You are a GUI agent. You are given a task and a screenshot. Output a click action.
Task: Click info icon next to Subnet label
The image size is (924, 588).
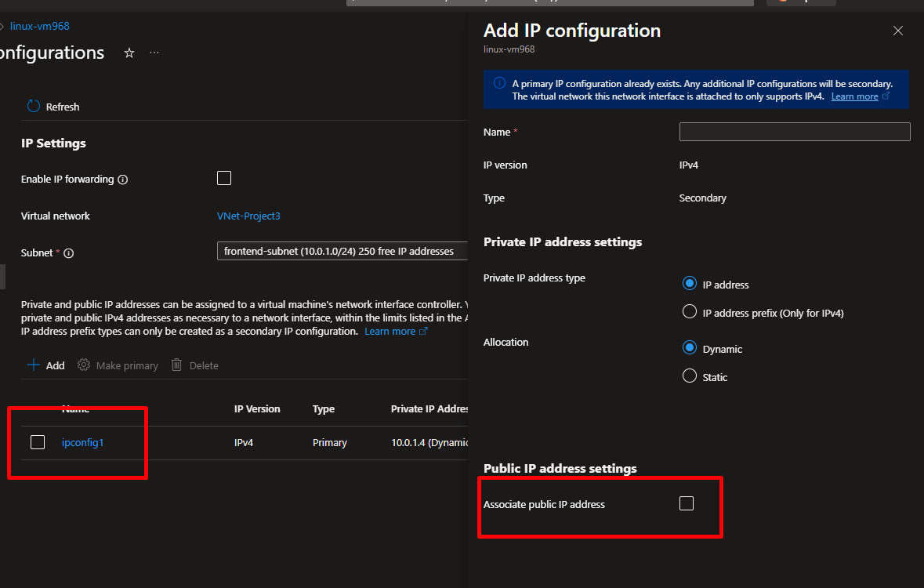click(x=68, y=253)
